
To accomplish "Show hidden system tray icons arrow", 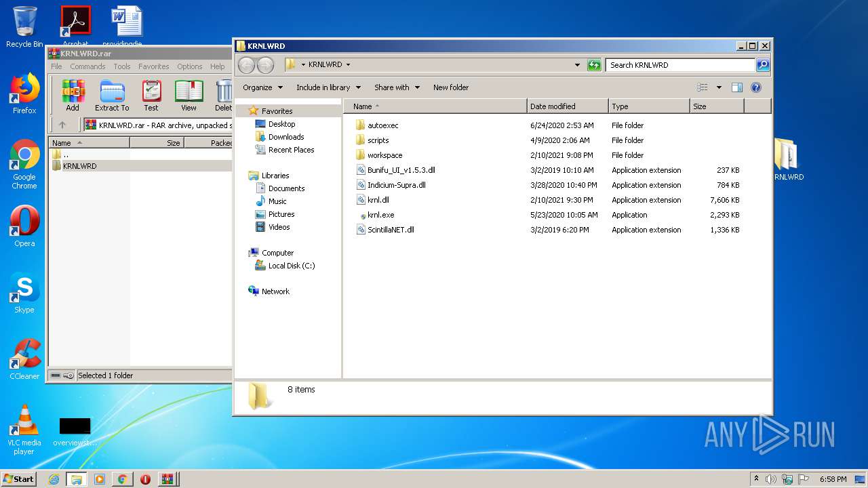I will 756,479.
